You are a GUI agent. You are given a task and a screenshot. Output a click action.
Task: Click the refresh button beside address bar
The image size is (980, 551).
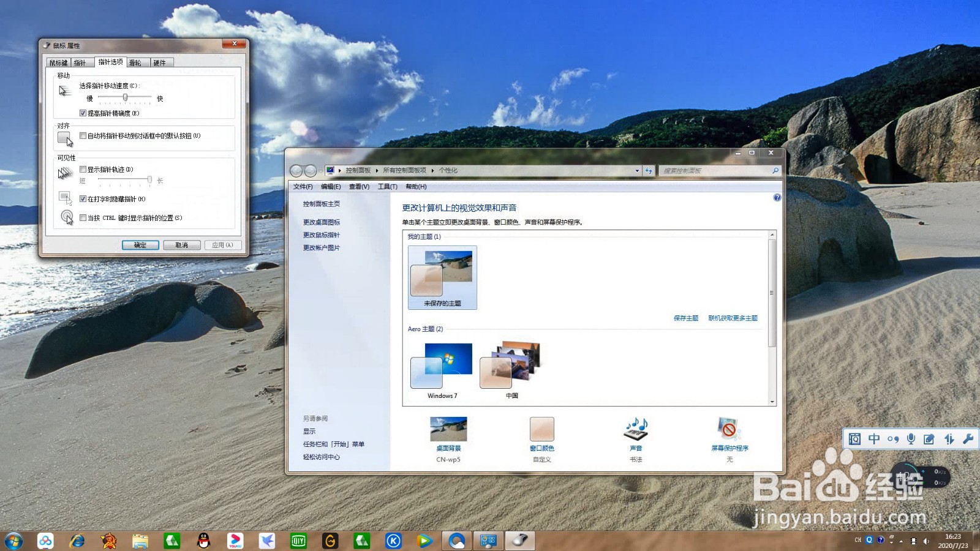[649, 171]
